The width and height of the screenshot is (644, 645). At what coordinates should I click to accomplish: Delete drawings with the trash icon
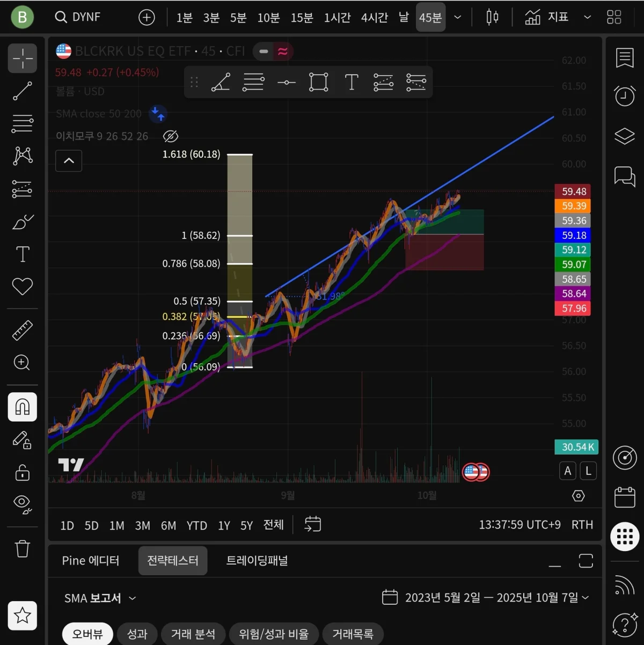pyautogui.click(x=22, y=548)
